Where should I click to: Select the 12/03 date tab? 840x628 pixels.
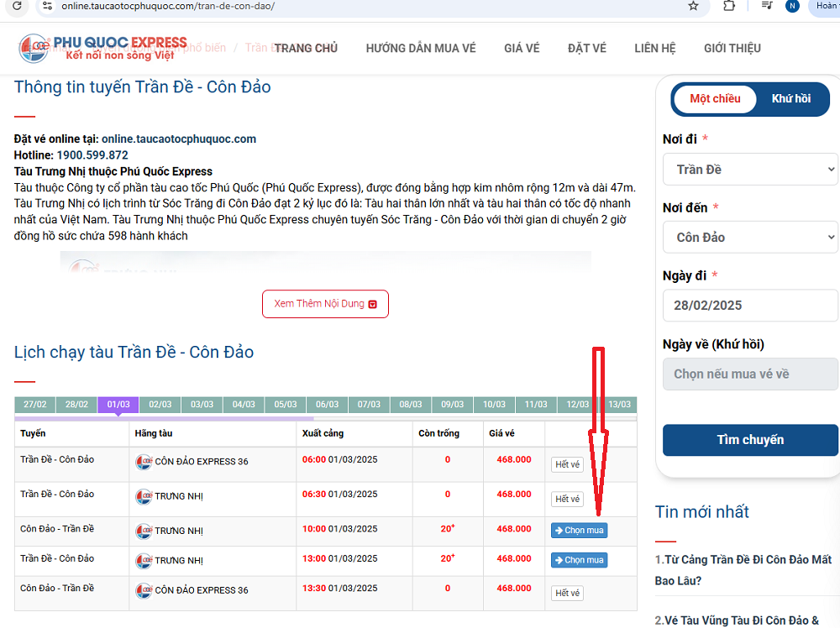tap(578, 404)
